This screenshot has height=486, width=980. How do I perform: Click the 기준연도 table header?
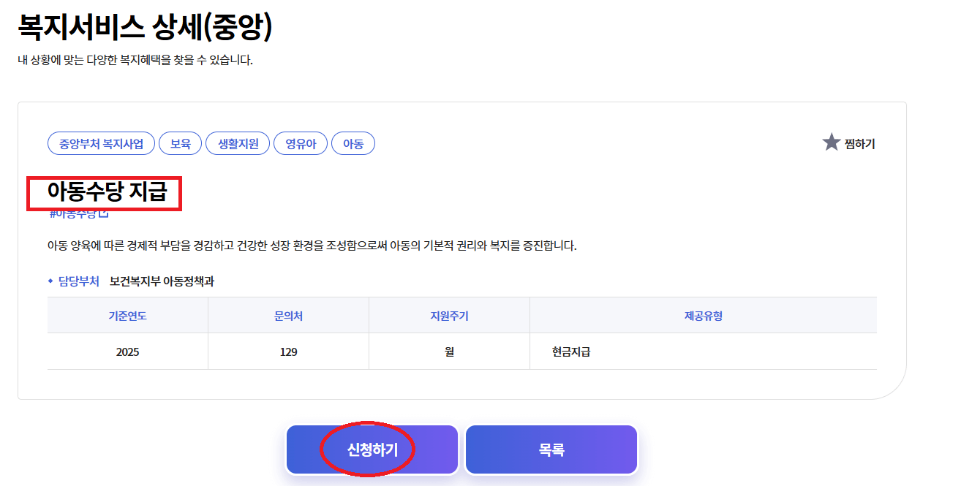click(x=127, y=314)
